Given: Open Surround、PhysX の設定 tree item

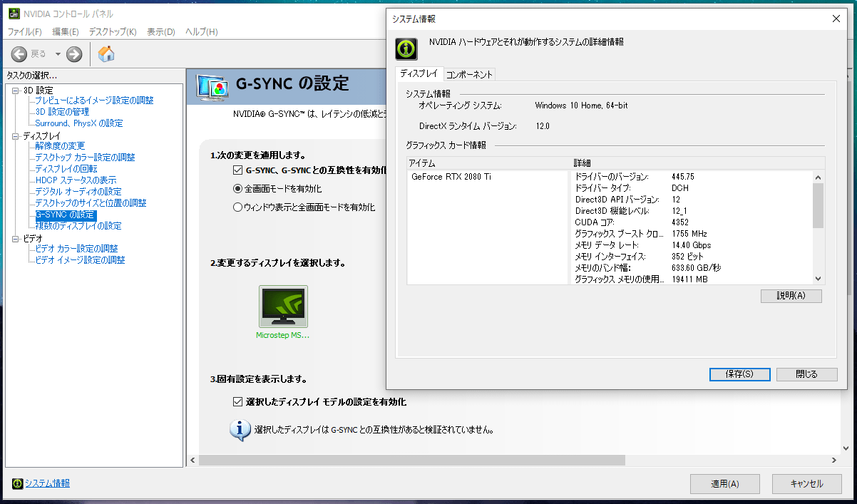Looking at the screenshot, I should pyautogui.click(x=79, y=123).
